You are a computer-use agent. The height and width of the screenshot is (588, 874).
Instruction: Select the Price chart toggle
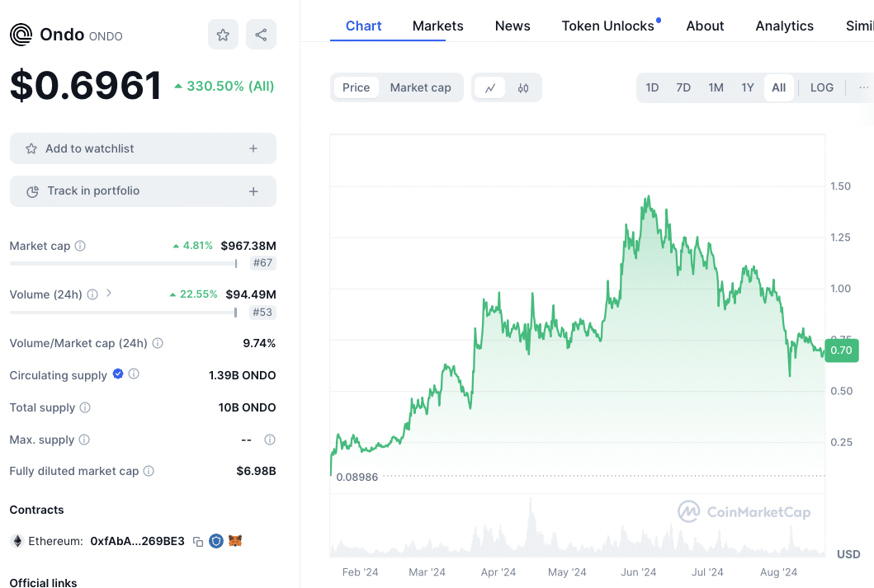357,87
